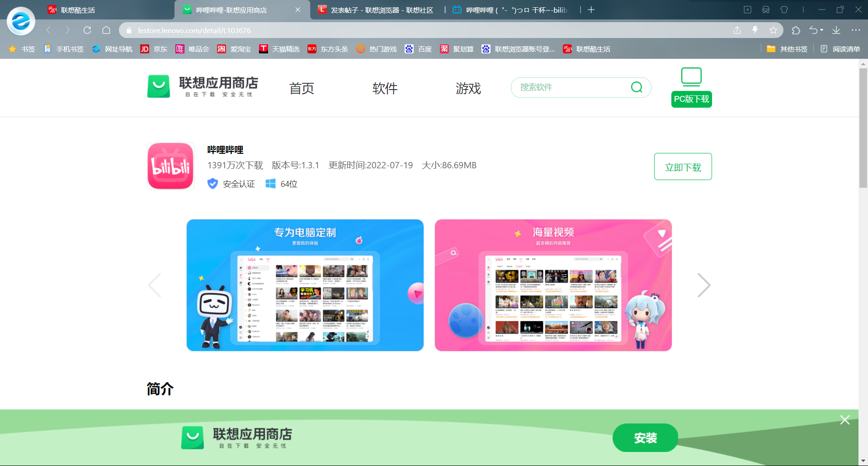Viewport: 868px width, 466px height.
Task: Click the green search magnifier icon
Action: tap(637, 87)
